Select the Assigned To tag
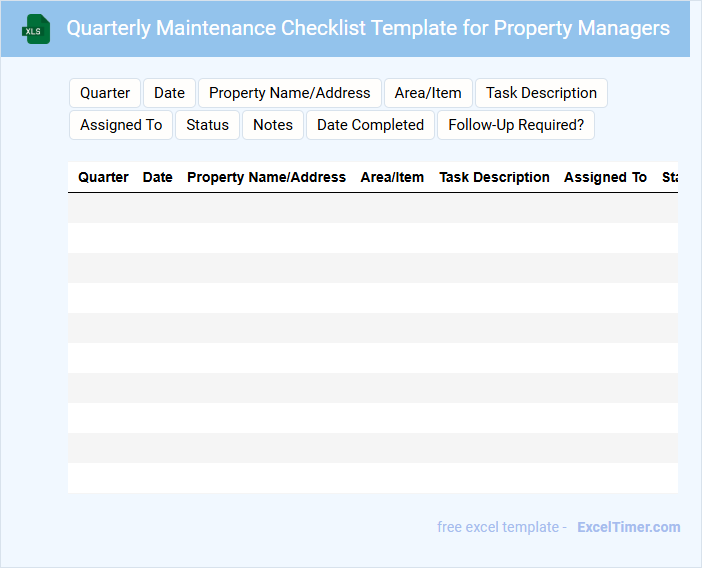Screen dimensions: 702x568 pos(121,125)
